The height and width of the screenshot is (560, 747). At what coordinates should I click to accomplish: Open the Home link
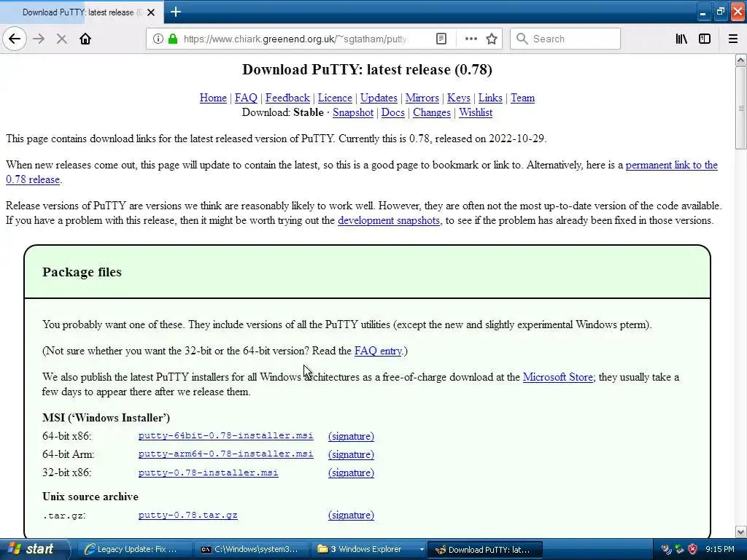(213, 98)
